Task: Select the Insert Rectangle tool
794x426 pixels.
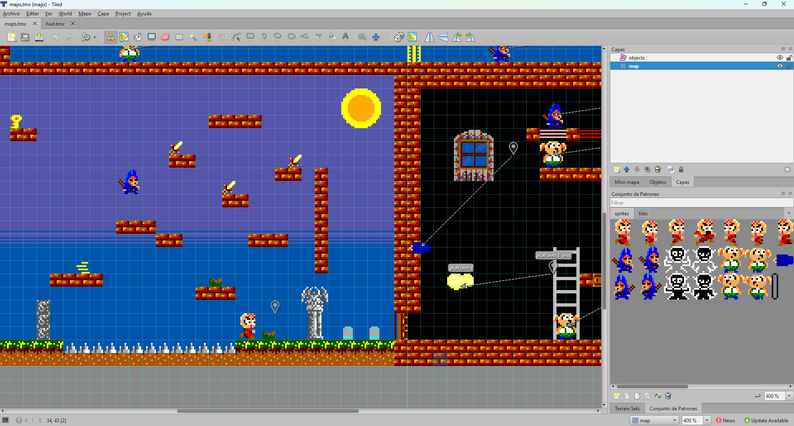Action: point(250,37)
